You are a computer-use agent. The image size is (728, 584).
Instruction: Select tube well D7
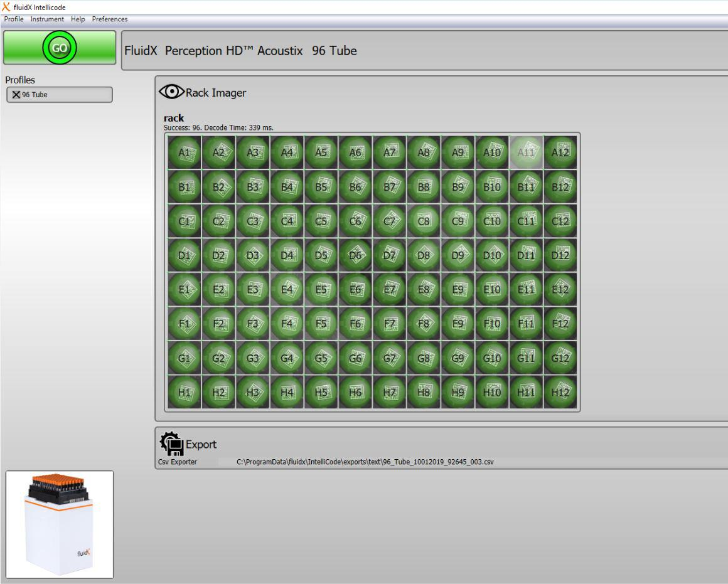(x=389, y=255)
